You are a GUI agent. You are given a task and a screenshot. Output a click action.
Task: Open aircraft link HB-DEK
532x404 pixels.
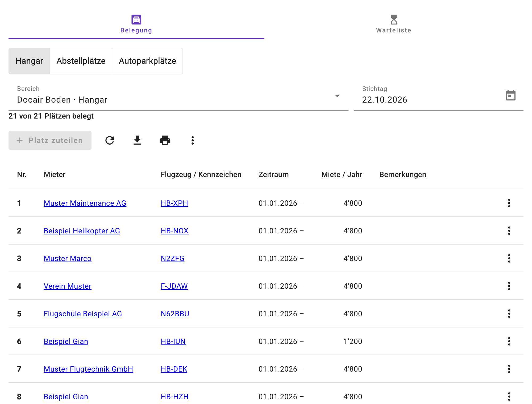pos(174,369)
